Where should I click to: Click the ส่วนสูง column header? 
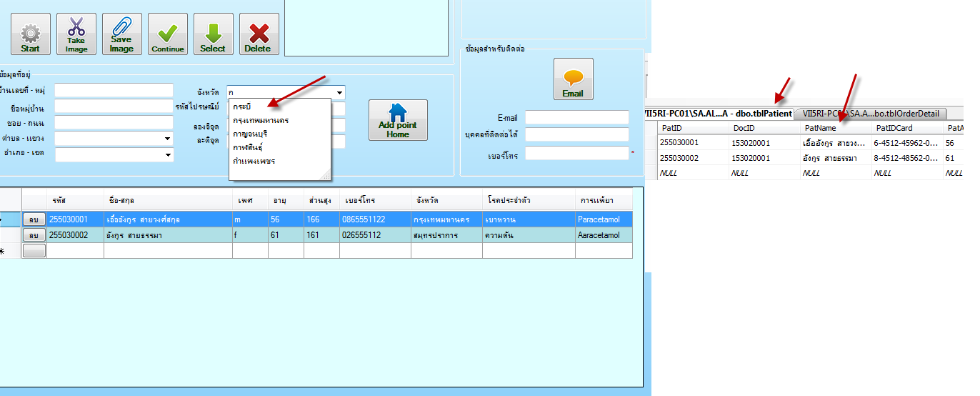pos(321,200)
